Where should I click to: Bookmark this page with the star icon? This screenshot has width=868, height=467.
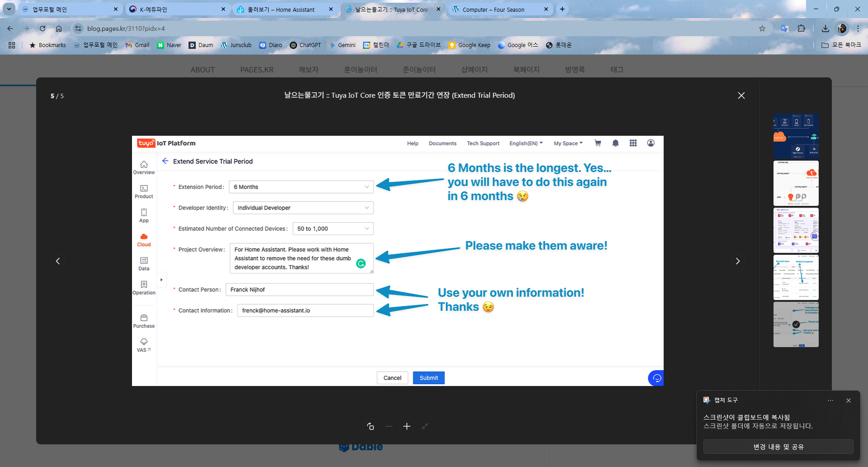(x=762, y=29)
